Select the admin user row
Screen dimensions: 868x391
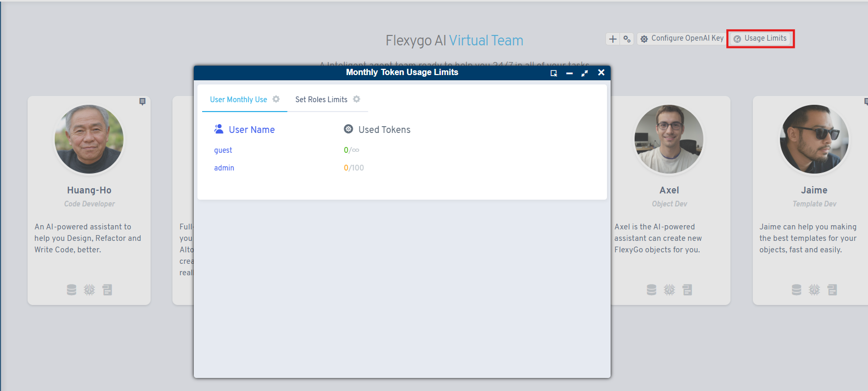point(224,168)
